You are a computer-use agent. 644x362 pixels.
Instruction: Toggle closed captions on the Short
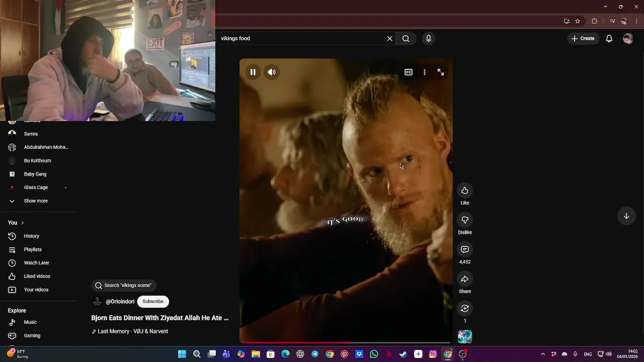(x=409, y=72)
